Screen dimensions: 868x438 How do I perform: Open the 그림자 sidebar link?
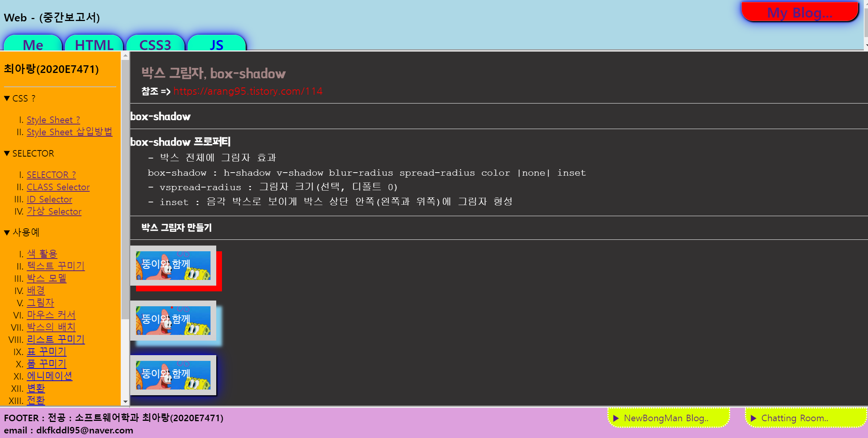40,303
